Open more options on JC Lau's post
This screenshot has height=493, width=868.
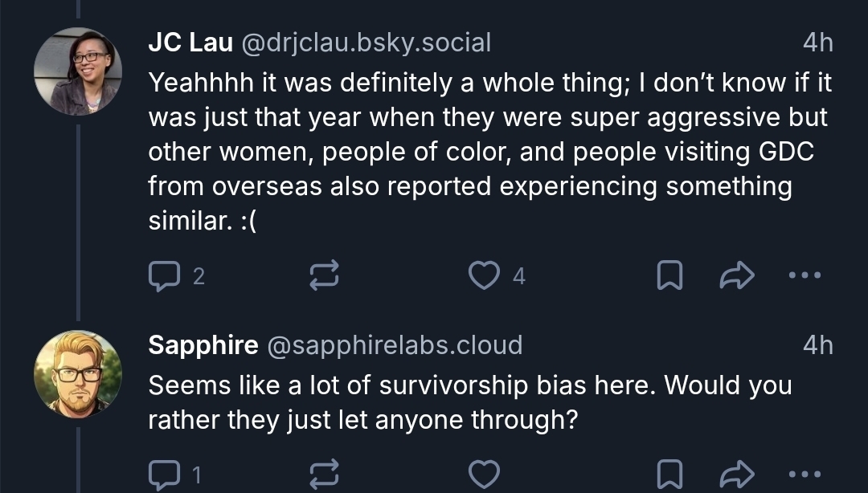tap(805, 276)
